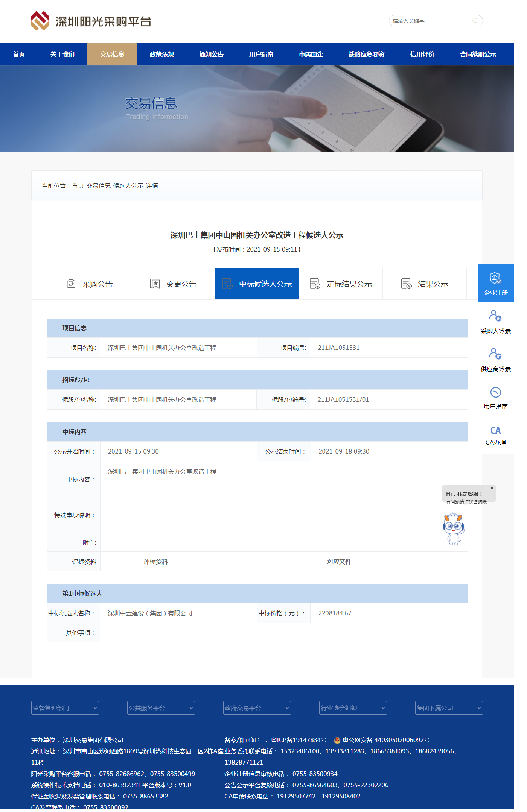This screenshot has width=527, height=812.
Task: Click the page title 深圳巴士集团中山园机关办公室改造工程候选人公示
Action: tap(257, 235)
